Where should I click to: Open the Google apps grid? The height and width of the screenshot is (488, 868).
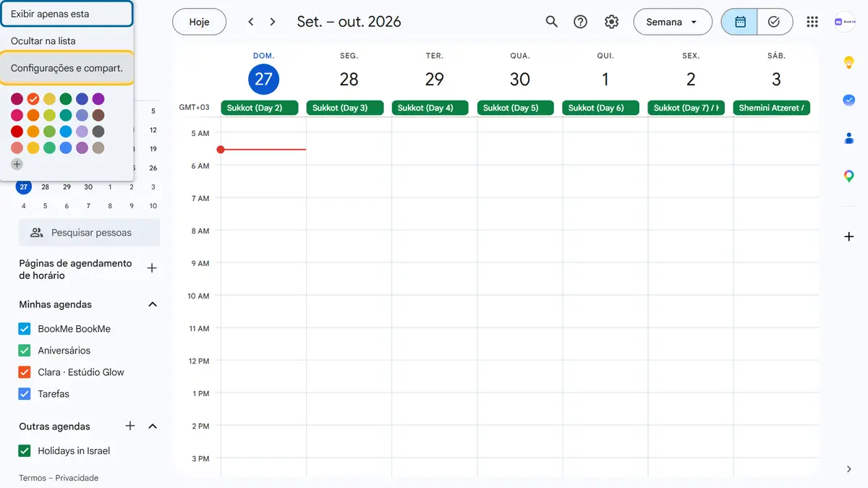coord(812,22)
